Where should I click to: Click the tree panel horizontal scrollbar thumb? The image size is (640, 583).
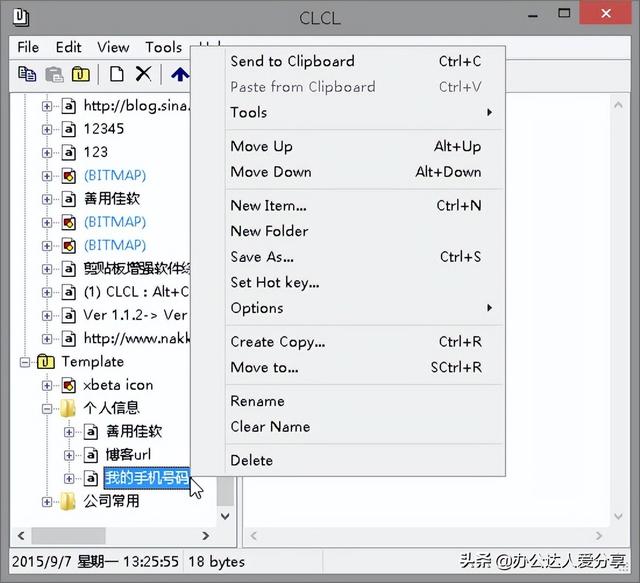pyautogui.click(x=69, y=536)
